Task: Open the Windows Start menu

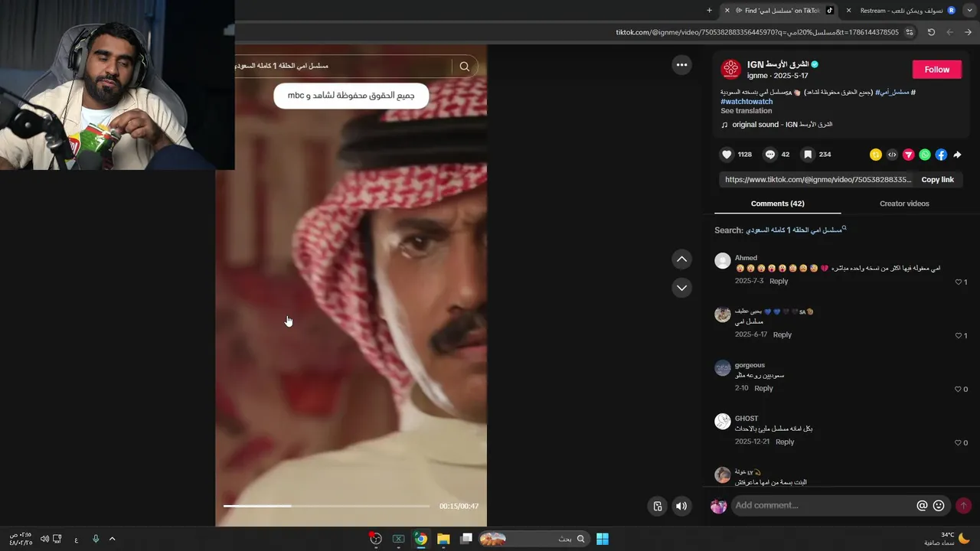Action: pyautogui.click(x=603, y=539)
